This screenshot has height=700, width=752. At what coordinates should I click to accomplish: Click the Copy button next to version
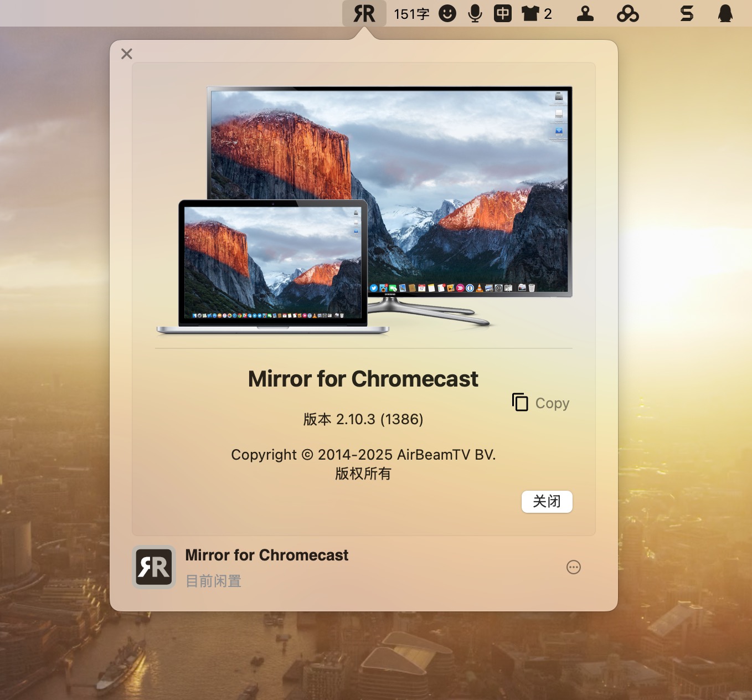tap(541, 403)
